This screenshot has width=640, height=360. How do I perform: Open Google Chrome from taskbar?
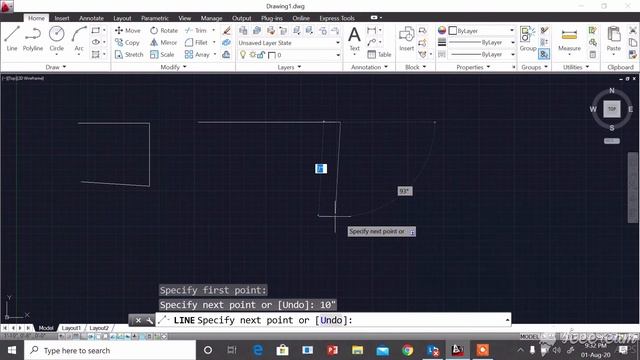pos(407,350)
